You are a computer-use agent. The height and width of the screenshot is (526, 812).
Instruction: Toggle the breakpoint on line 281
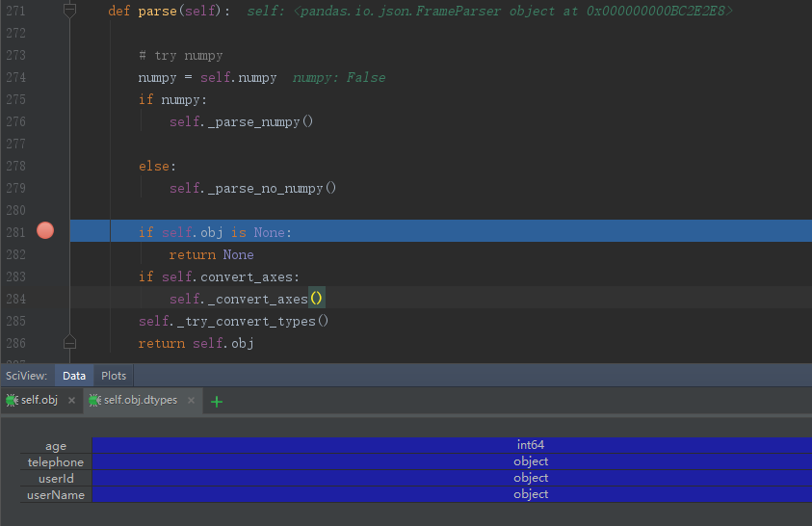coord(45,230)
